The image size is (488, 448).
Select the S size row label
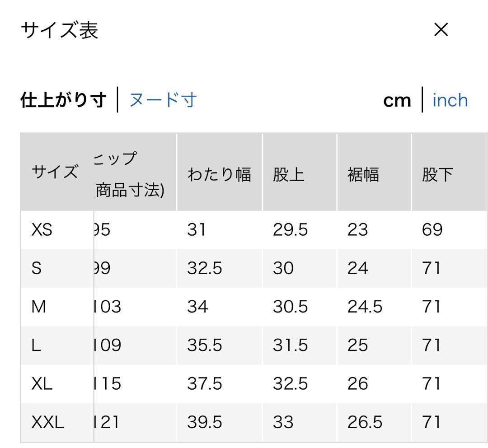point(37,268)
